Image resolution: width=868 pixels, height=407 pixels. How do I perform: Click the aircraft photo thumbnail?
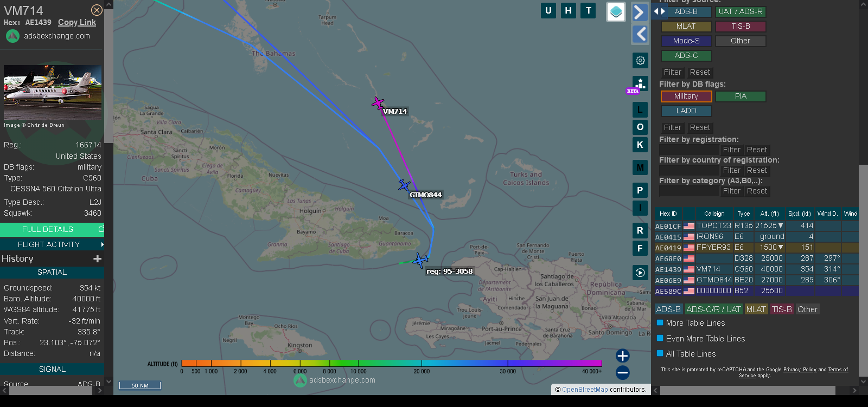pos(53,92)
